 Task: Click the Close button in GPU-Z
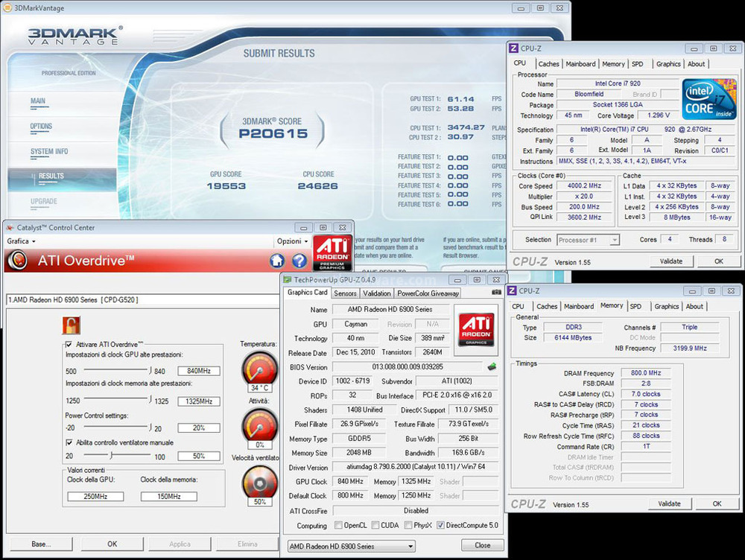[x=482, y=545]
